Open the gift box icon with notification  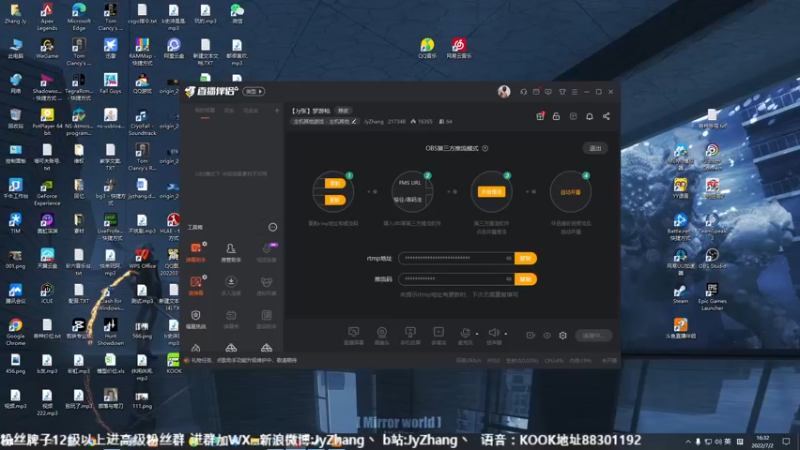coord(540,116)
